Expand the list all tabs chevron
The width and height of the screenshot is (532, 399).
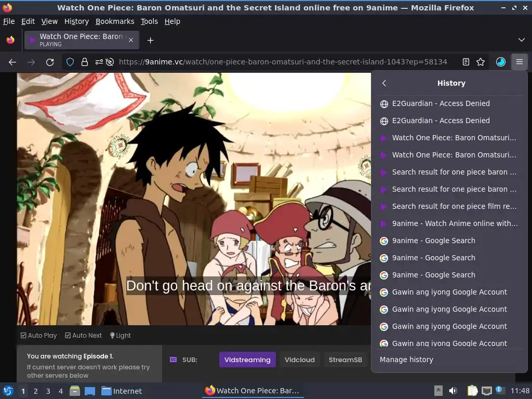[x=522, y=40]
